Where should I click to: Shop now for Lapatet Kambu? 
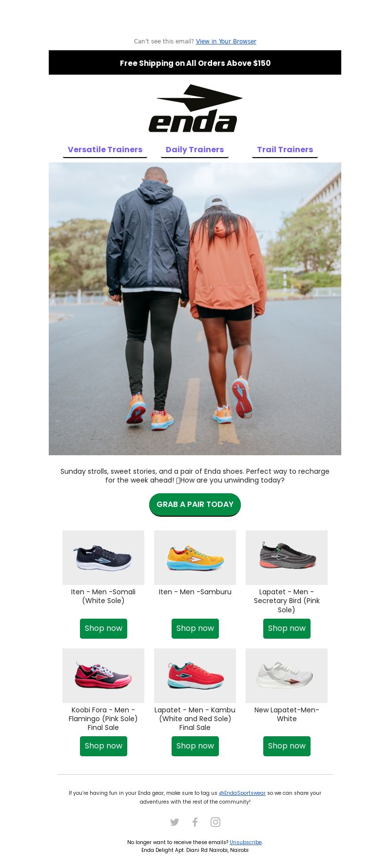click(195, 746)
